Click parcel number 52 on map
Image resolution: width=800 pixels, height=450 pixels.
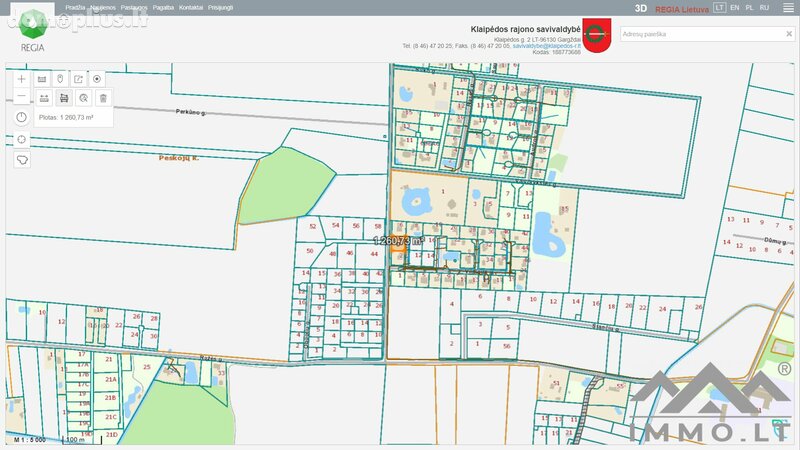(313, 226)
